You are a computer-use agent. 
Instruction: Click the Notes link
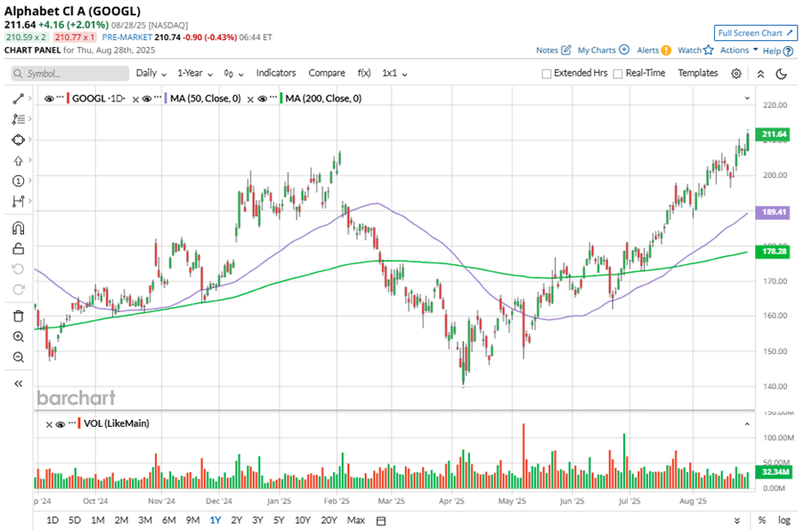pos(547,50)
